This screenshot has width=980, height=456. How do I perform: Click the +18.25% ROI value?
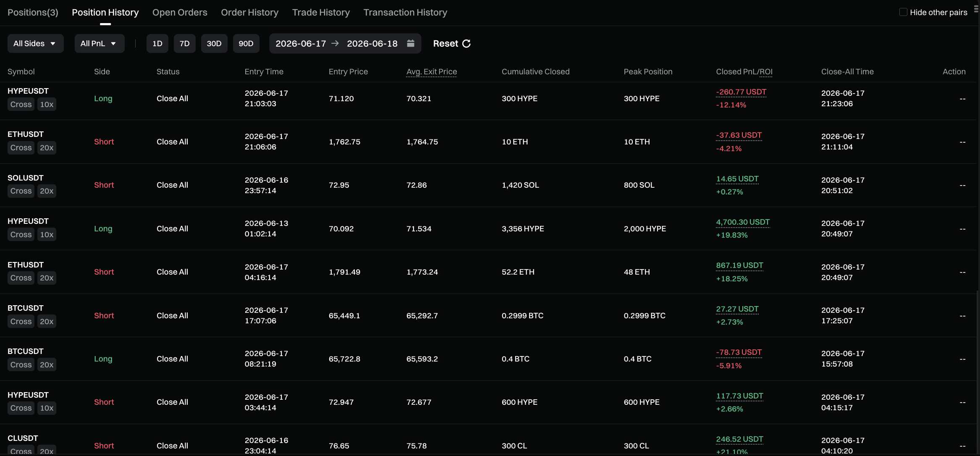(732, 279)
